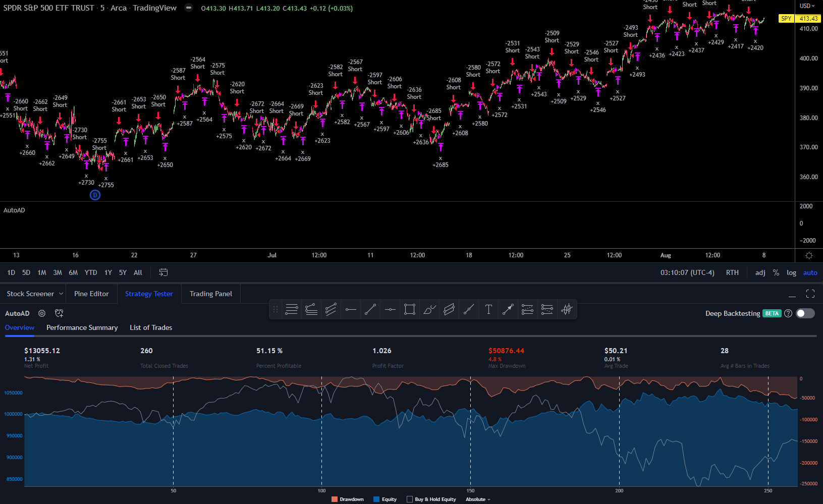Select the trend-based Fib extension tool

click(547, 309)
